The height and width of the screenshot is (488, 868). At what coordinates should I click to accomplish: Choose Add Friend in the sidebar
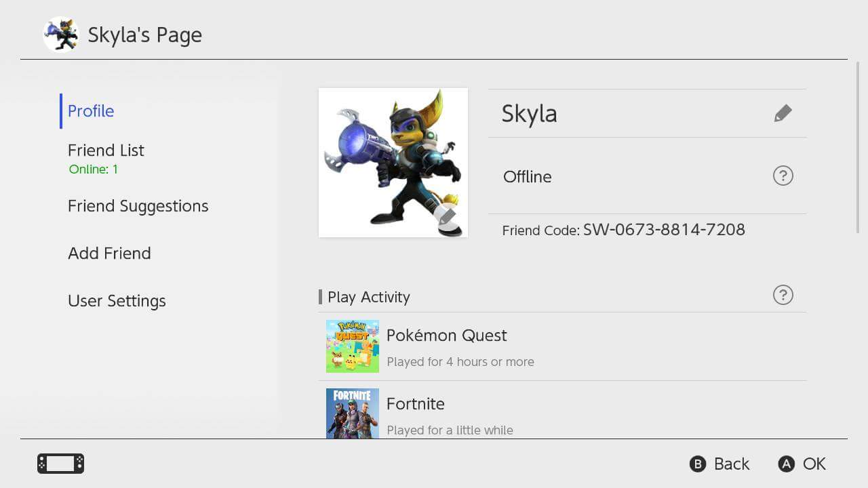point(109,253)
